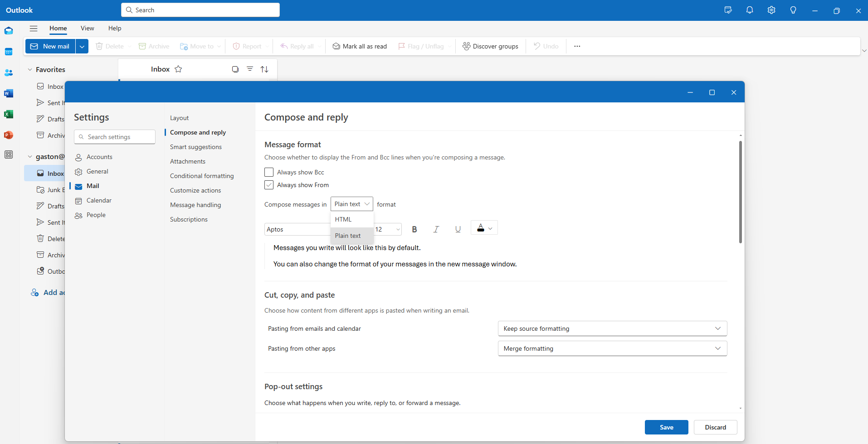Image resolution: width=868 pixels, height=444 pixels.
Task: Open Pasting from emails and calendar dropdown
Action: point(612,328)
